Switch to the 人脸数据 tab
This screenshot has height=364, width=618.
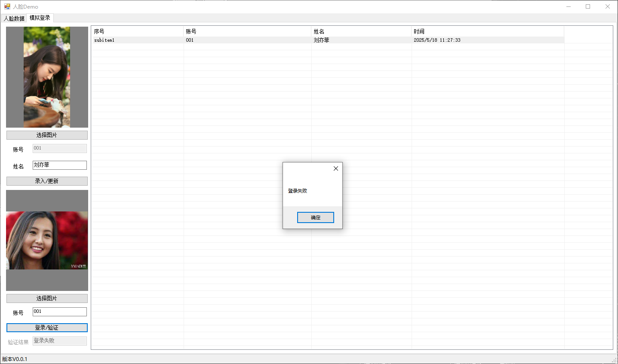[14, 18]
